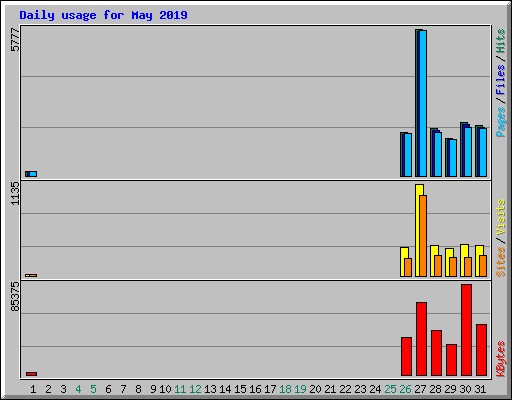The image size is (512, 400).
Task: Click the red KBytes bar for day 31
Action: [481, 350]
